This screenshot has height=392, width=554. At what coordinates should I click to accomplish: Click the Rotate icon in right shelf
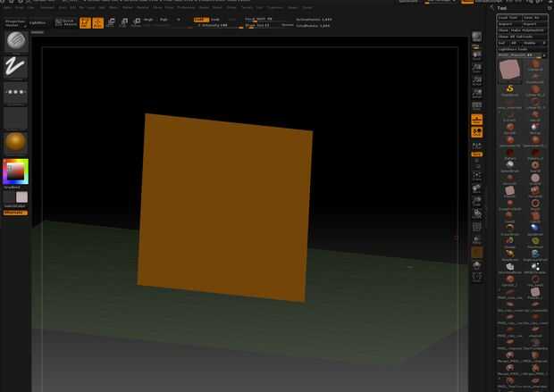(476, 213)
